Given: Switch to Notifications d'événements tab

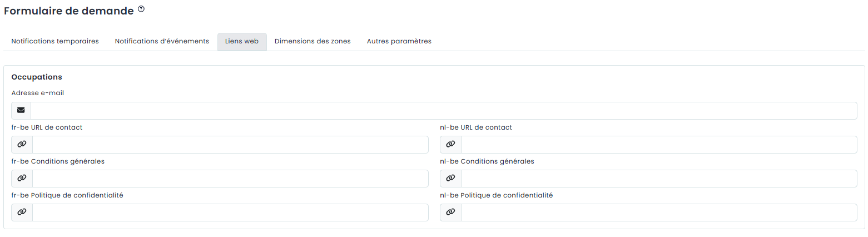Looking at the screenshot, I should pyautogui.click(x=162, y=41).
